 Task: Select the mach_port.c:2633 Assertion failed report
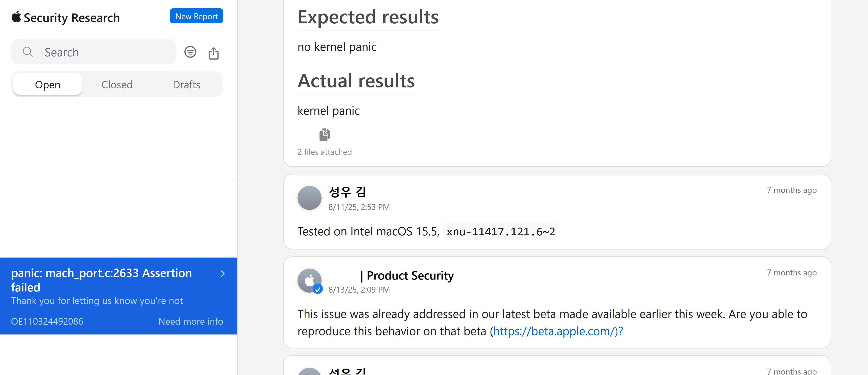(x=101, y=280)
